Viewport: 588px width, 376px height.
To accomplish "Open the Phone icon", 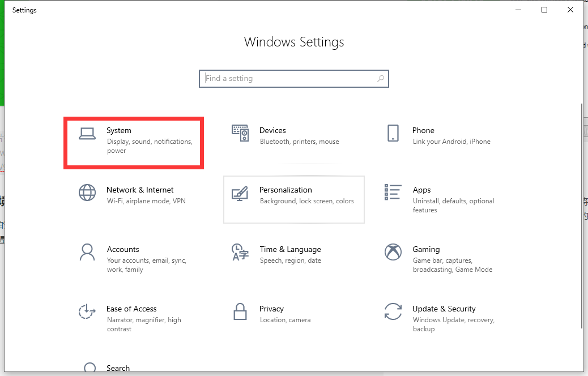I will [x=393, y=133].
